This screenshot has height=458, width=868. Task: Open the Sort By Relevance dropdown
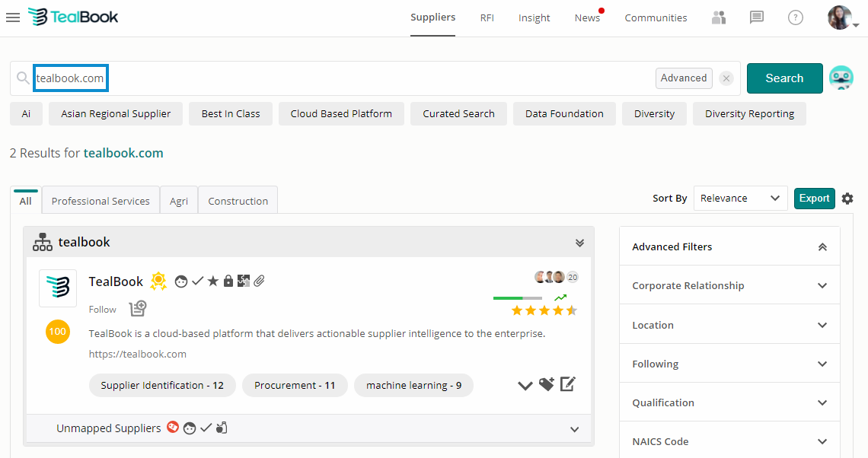[x=741, y=199]
